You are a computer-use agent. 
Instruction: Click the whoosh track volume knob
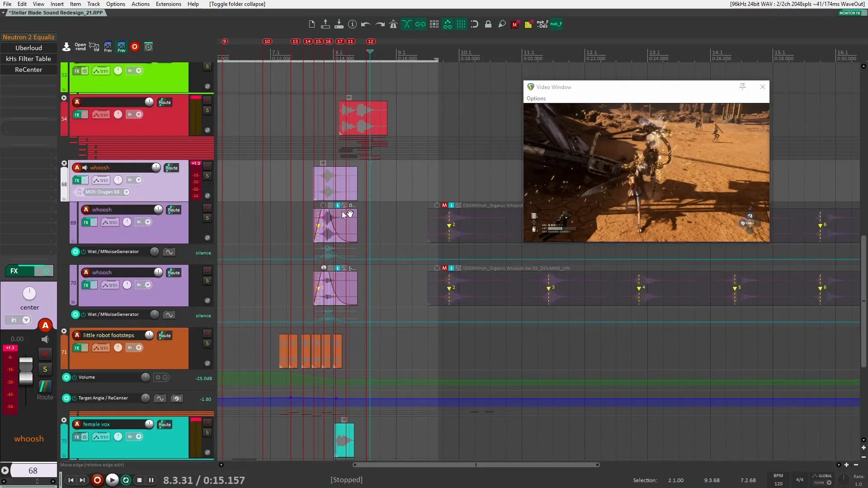pos(156,168)
